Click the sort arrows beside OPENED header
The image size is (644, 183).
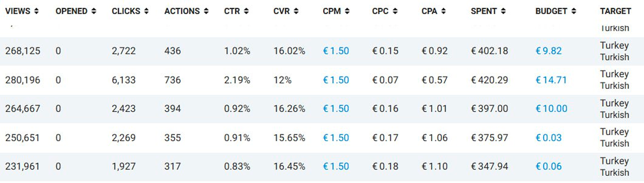(94, 11)
